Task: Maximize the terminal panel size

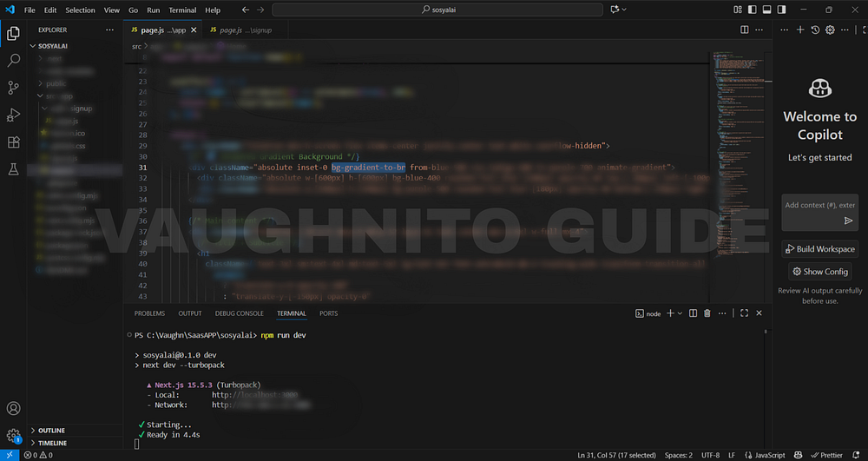Action: [744, 313]
